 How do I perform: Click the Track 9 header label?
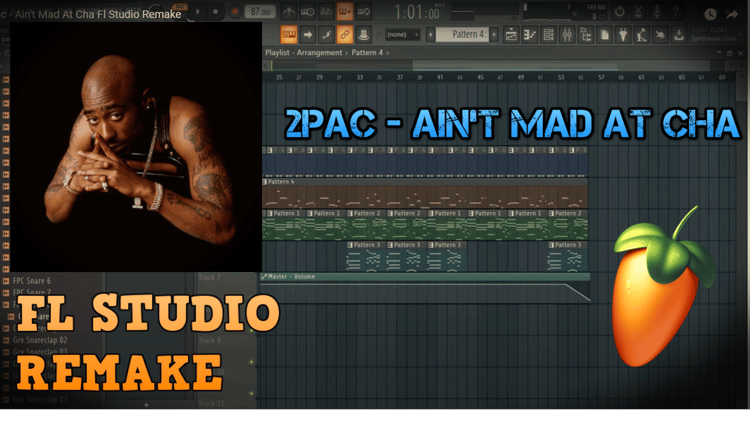click(210, 341)
